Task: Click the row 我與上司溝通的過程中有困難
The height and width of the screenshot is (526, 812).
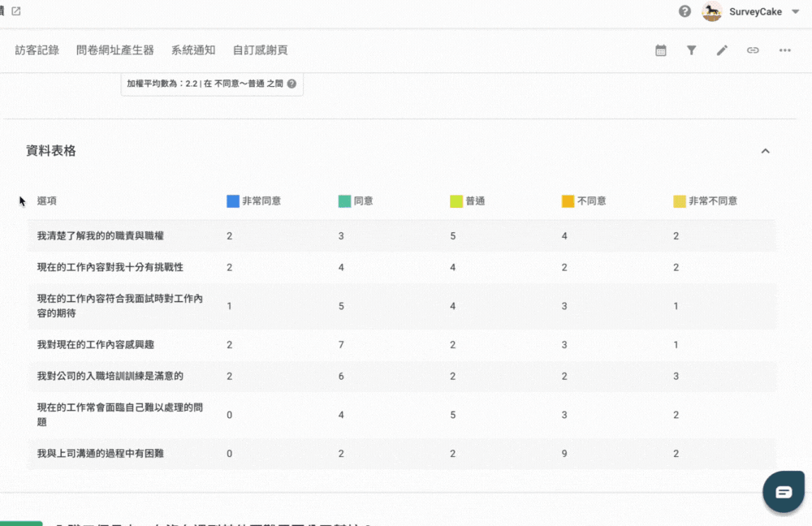Action: 101,454
